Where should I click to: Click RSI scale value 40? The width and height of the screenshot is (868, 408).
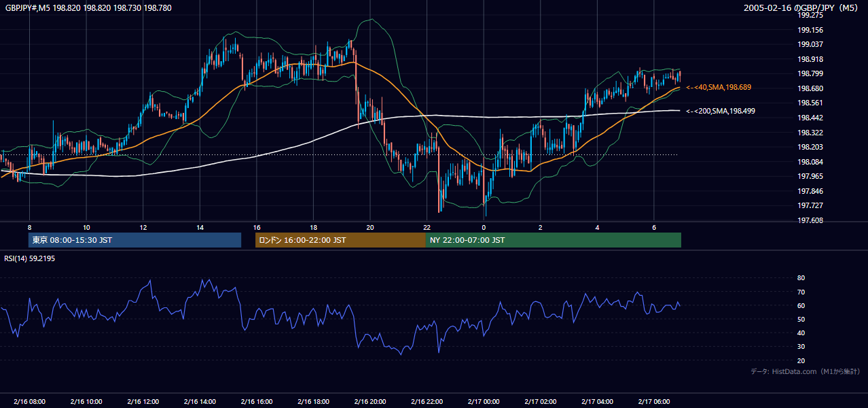[801, 333]
